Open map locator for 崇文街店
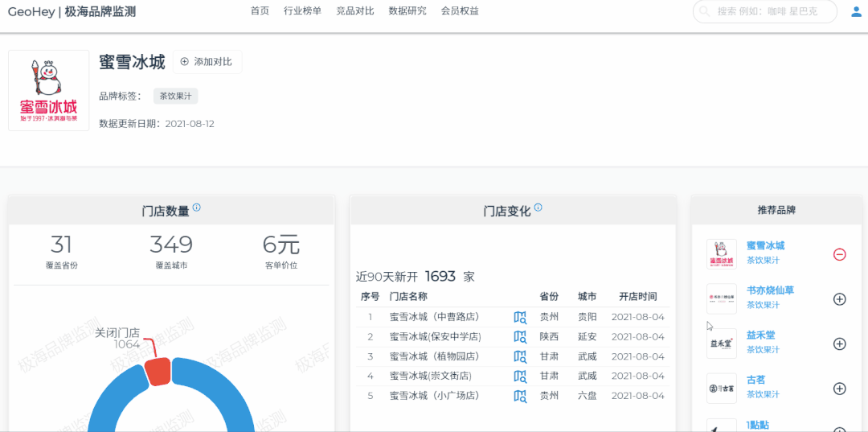 tap(520, 376)
